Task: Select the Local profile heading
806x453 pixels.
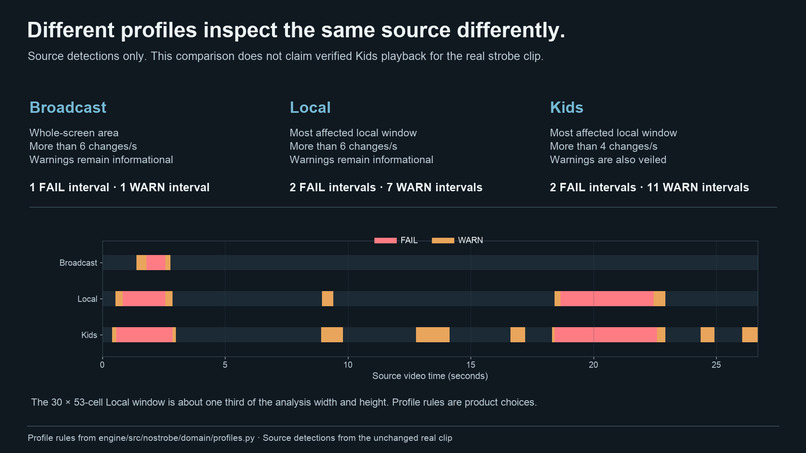Action: click(x=310, y=107)
